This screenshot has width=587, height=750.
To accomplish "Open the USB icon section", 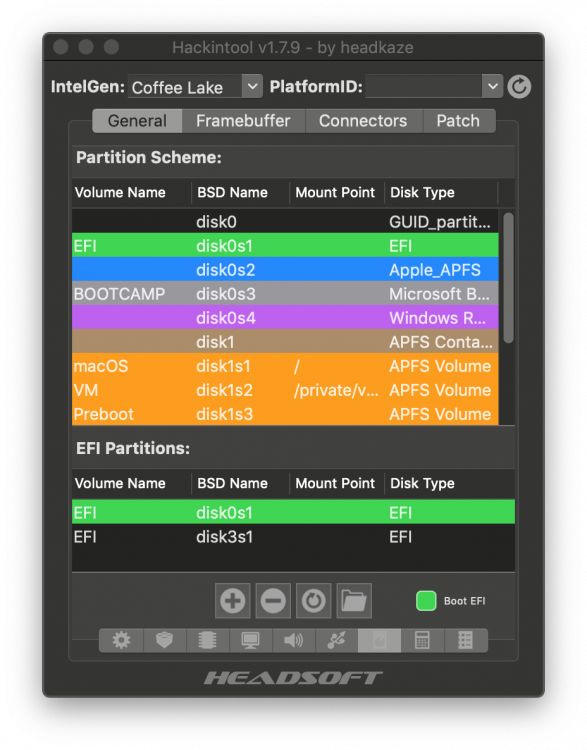I will (x=336, y=640).
